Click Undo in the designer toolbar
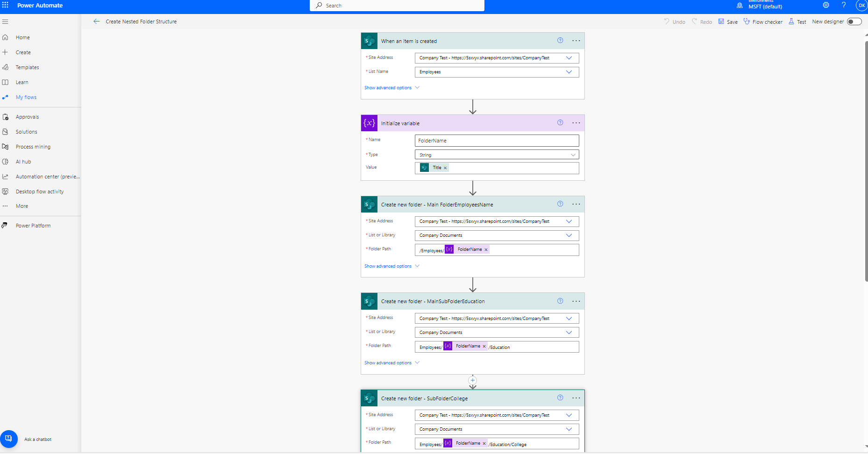 675,21
